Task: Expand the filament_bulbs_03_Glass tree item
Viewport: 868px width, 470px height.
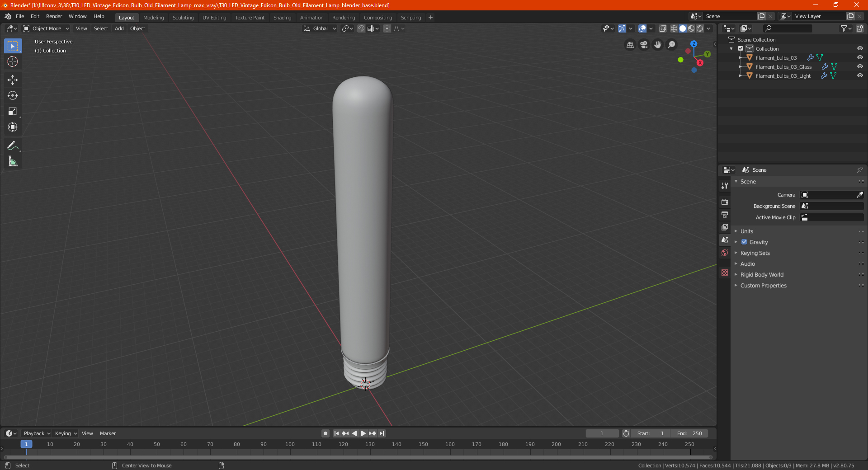Action: (x=741, y=67)
